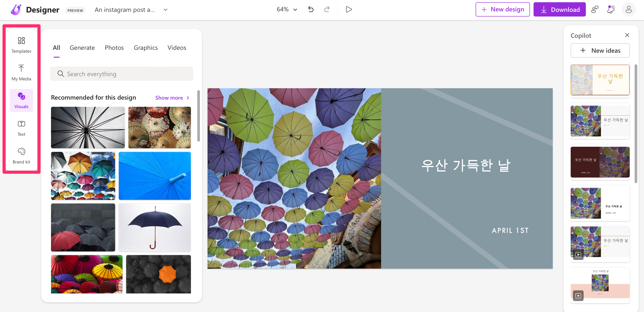
Task: Open the share/collaborate icon in header
Action: 595,9
